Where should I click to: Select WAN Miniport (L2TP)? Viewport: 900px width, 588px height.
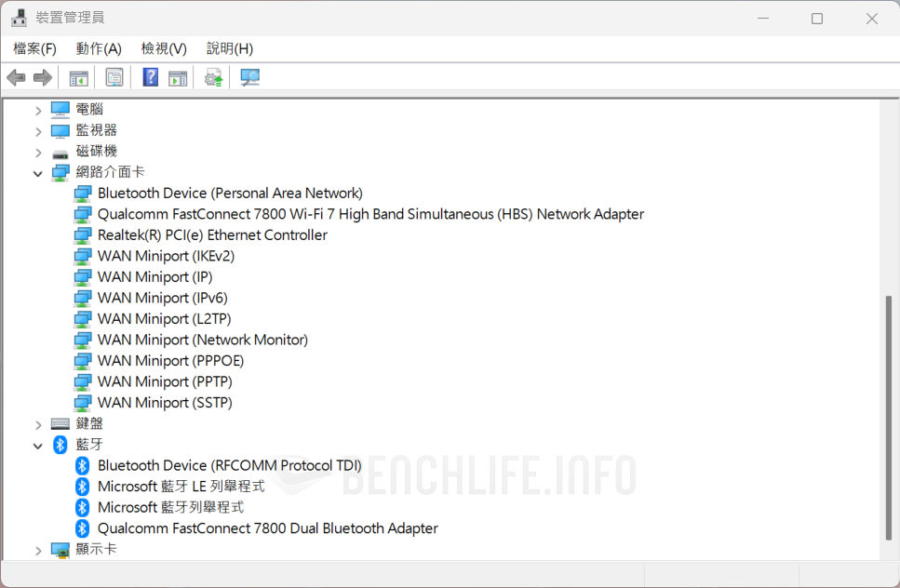(x=164, y=319)
